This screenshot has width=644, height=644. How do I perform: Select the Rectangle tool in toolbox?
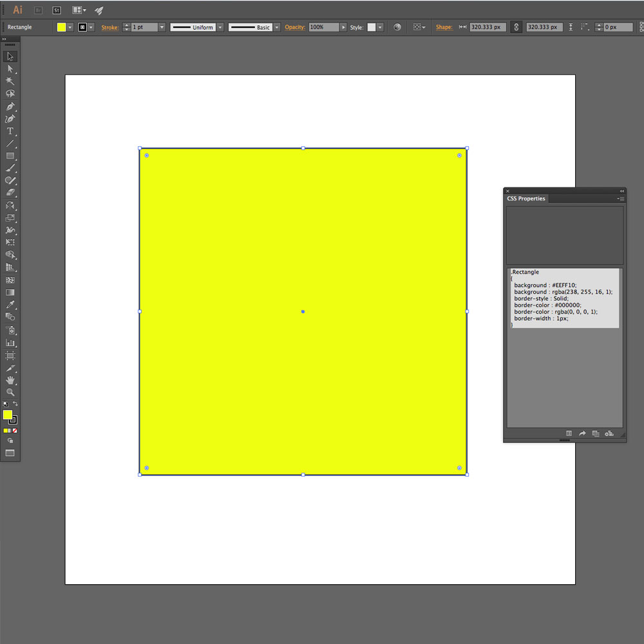(x=10, y=156)
